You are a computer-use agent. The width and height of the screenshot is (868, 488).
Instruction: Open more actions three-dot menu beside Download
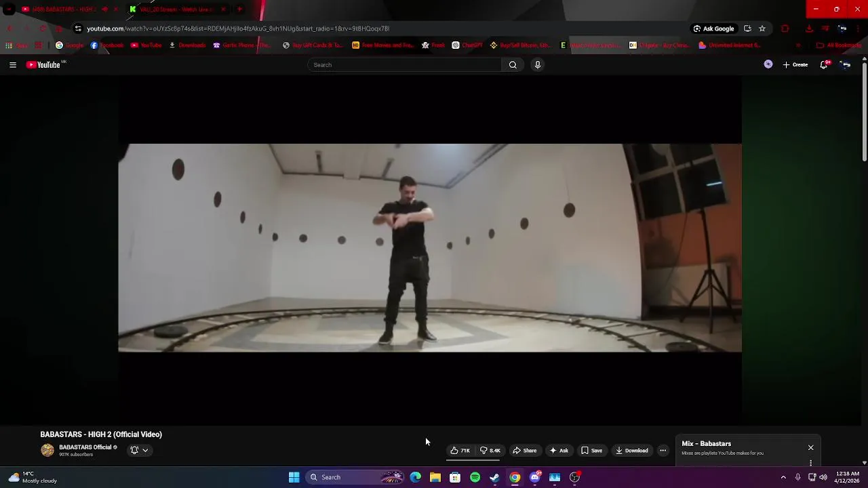pos(663,451)
